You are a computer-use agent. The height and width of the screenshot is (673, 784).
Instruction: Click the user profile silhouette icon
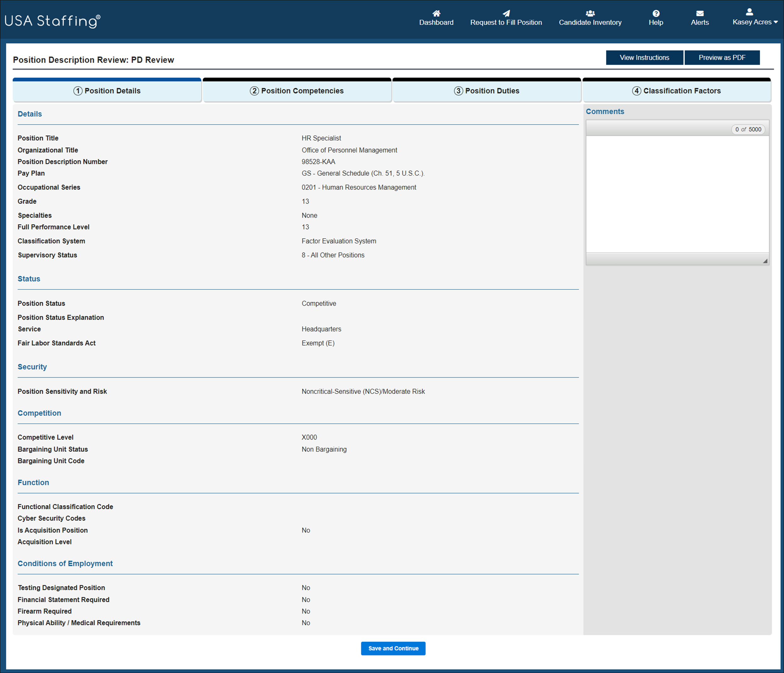tap(749, 12)
